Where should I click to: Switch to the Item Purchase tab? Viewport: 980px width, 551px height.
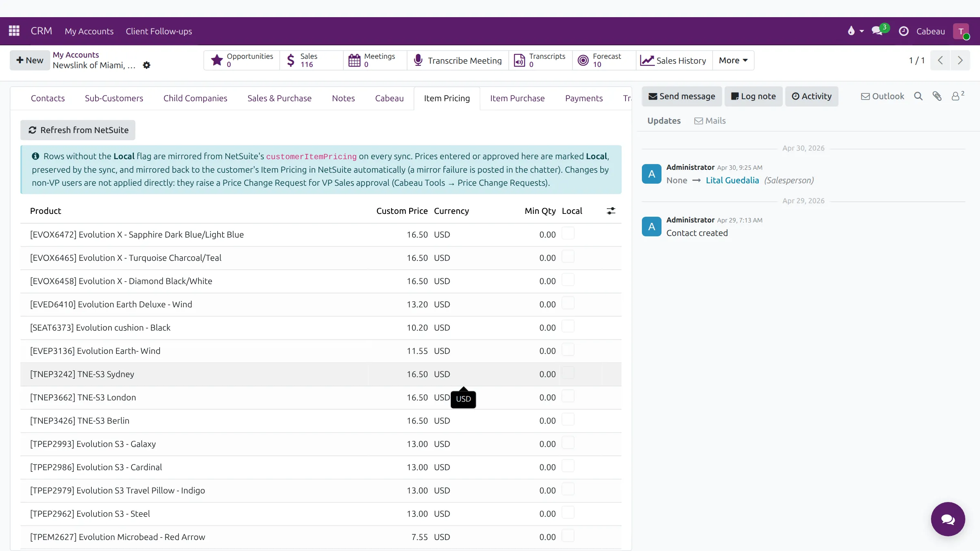coord(517,98)
